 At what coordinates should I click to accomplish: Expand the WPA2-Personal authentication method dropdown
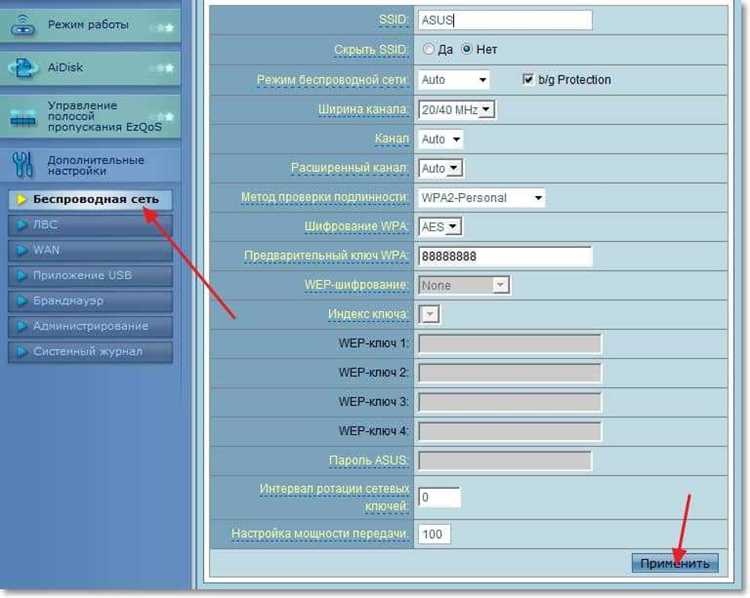[482, 198]
